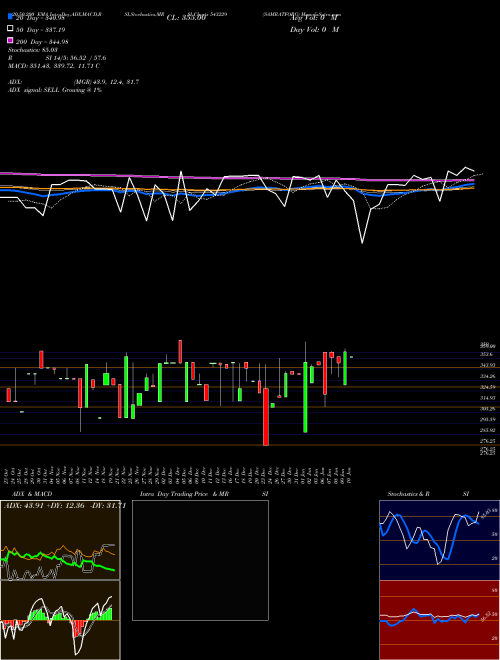Click the Avg Vol value at top right
Screen dimensions: 500x660
[x=314, y=18]
